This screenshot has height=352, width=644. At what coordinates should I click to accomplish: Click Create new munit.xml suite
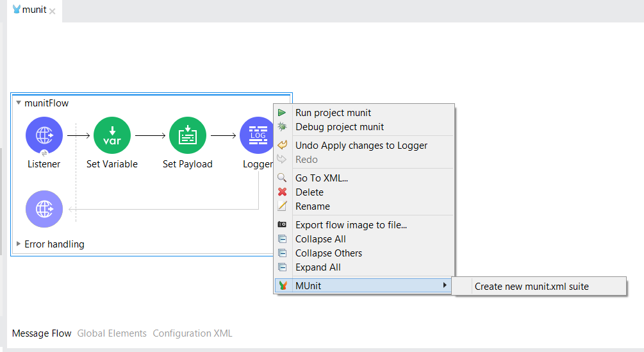tap(531, 287)
